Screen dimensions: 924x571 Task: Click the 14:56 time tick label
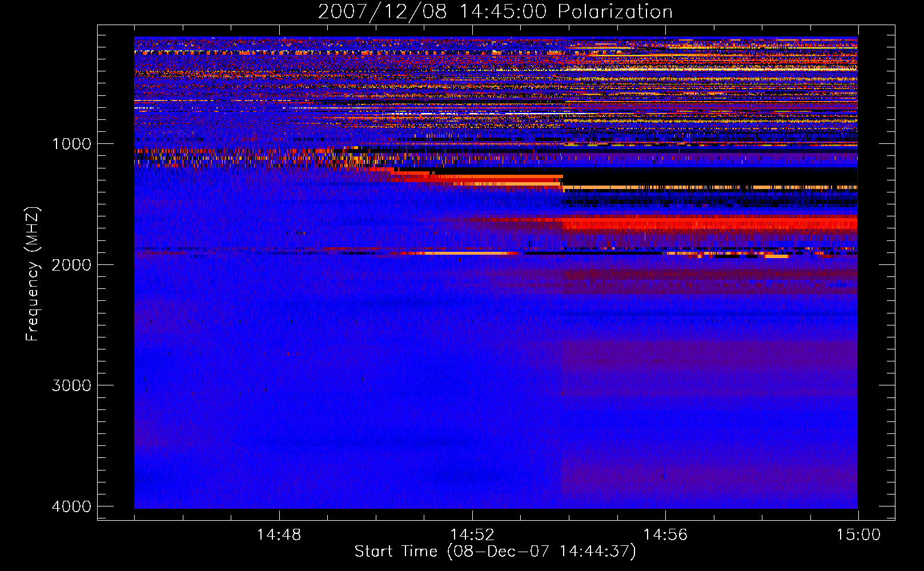coord(665,535)
